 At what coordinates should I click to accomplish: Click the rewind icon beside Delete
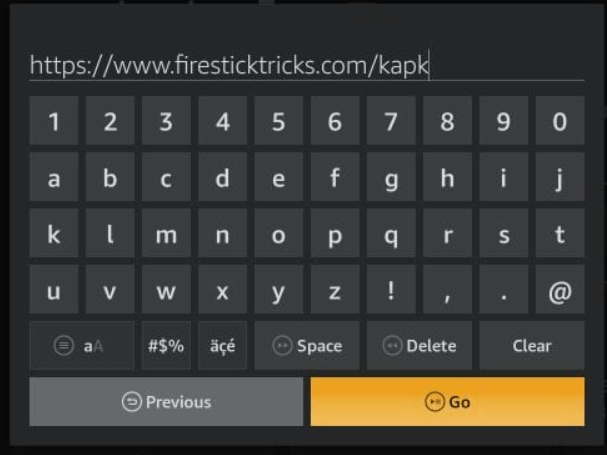click(392, 345)
